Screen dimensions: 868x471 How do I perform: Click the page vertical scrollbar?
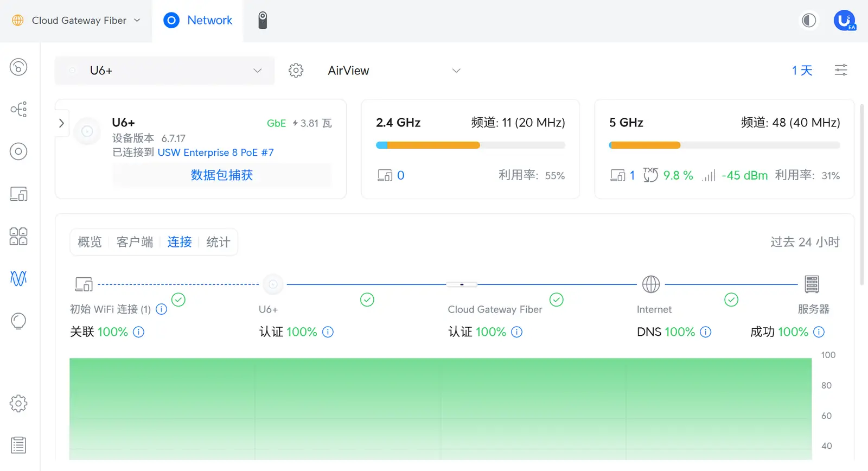(x=863, y=195)
